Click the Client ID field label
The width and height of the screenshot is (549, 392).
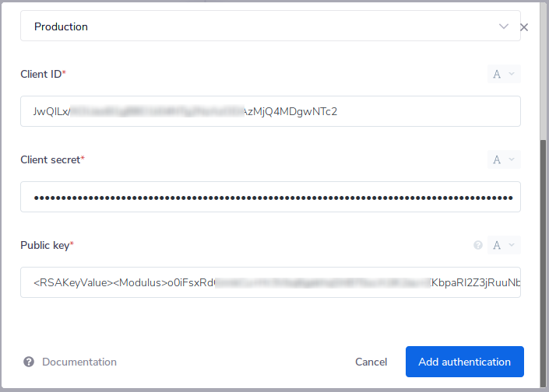coord(43,74)
